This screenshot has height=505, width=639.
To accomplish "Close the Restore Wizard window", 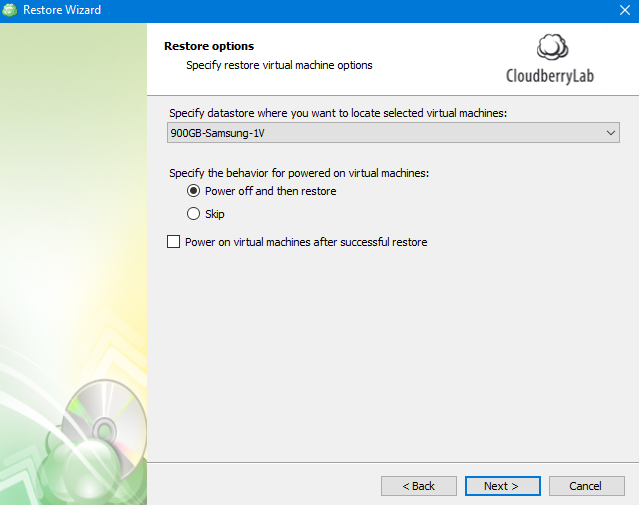I will pyautogui.click(x=624, y=10).
